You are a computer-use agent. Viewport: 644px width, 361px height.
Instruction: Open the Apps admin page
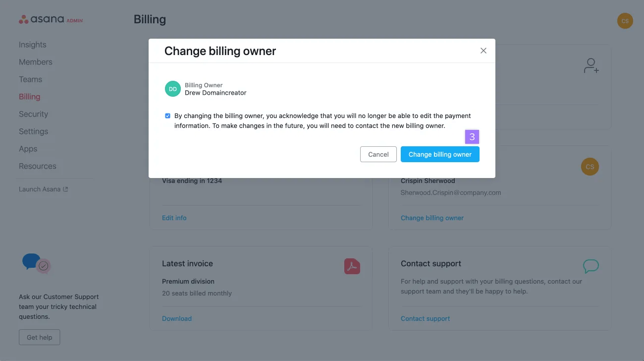[x=28, y=149]
